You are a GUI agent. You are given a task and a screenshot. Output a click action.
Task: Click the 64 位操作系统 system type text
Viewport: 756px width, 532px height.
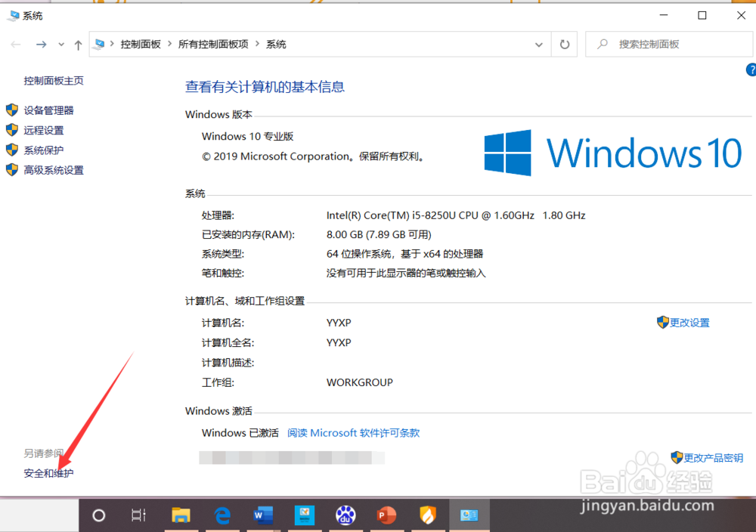(x=404, y=254)
